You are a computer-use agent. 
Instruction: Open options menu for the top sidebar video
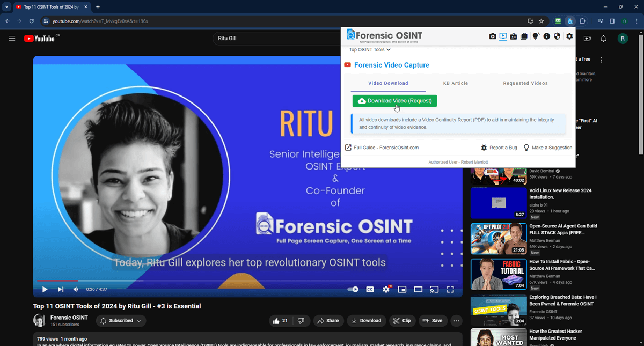(x=602, y=60)
